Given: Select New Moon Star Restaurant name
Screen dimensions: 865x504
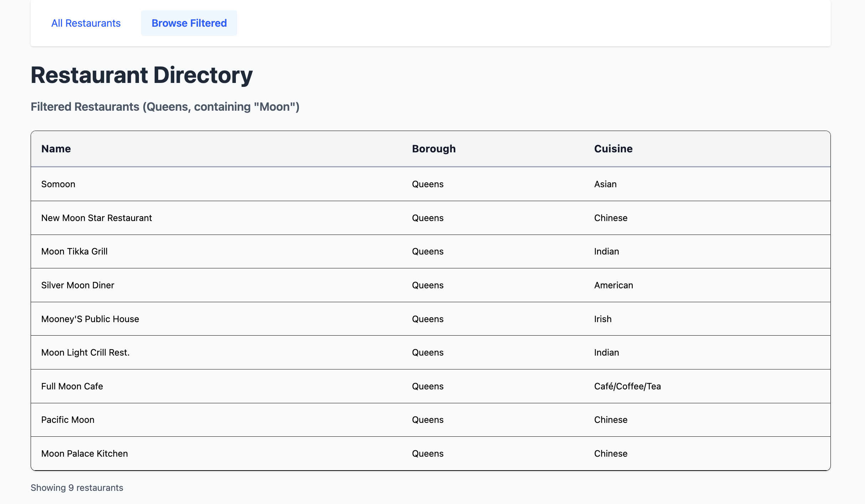Looking at the screenshot, I should pyautogui.click(x=97, y=218).
